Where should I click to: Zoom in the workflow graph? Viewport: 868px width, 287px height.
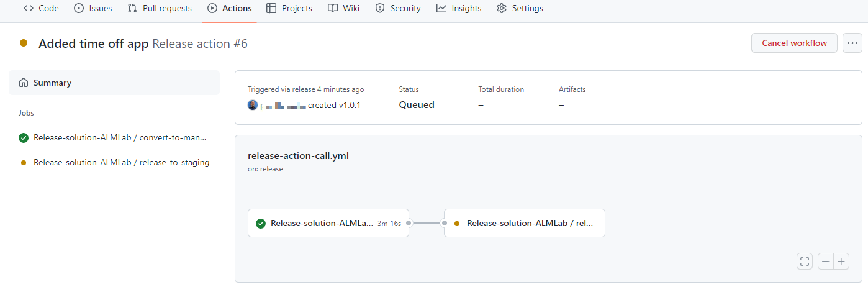click(841, 262)
